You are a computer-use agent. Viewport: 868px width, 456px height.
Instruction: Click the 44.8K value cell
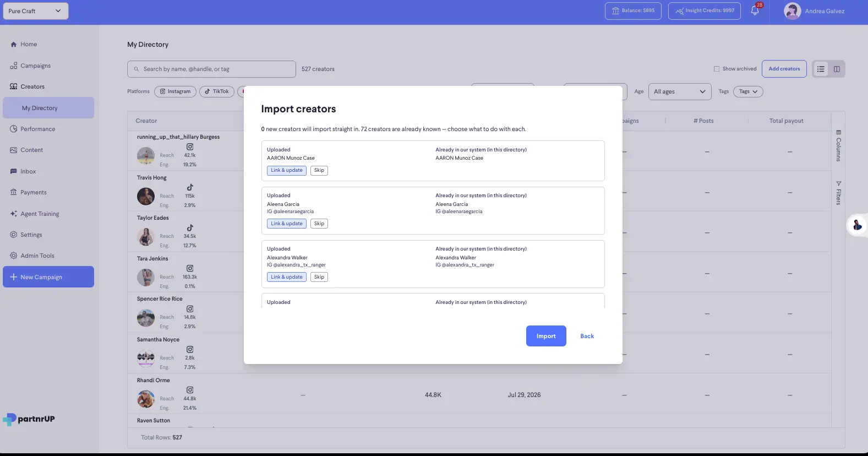tap(433, 395)
